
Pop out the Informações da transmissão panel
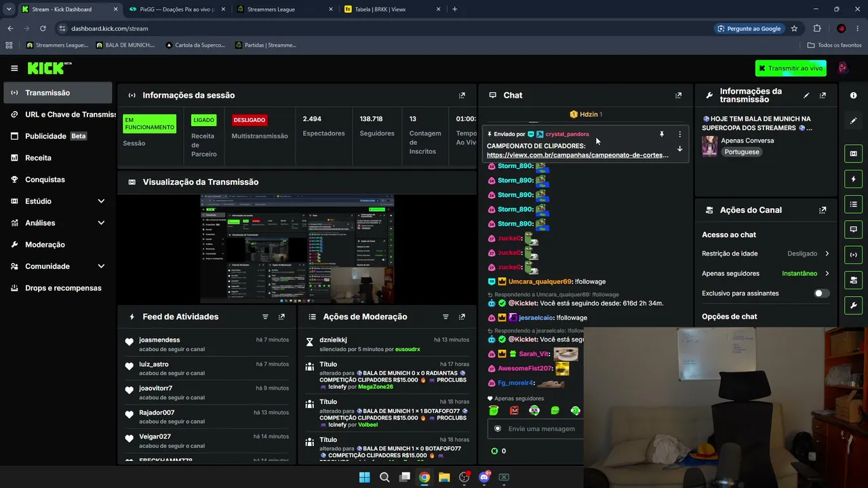pos(823,96)
